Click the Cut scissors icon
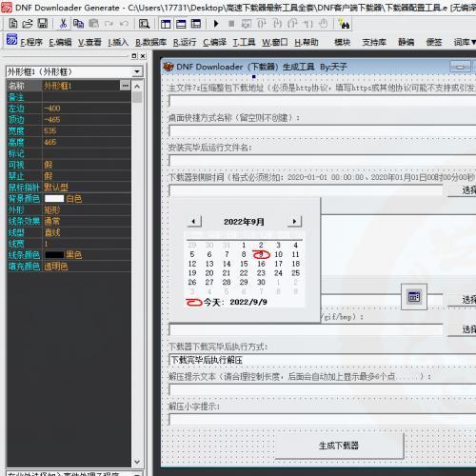 (x=63, y=24)
